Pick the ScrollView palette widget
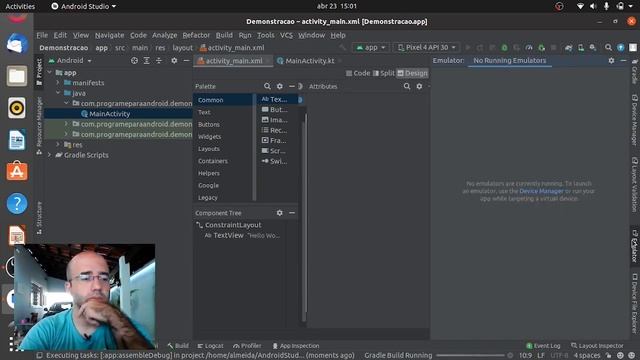 click(278, 151)
